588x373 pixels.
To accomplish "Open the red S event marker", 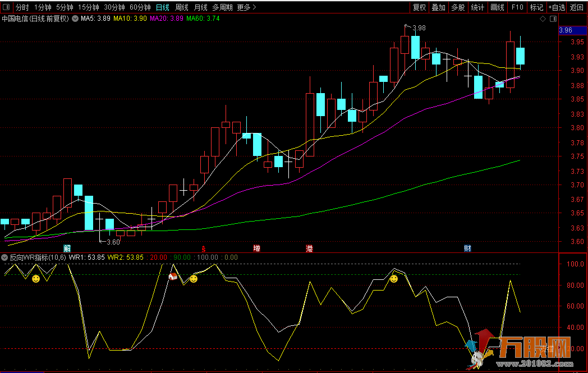I will [204, 248].
